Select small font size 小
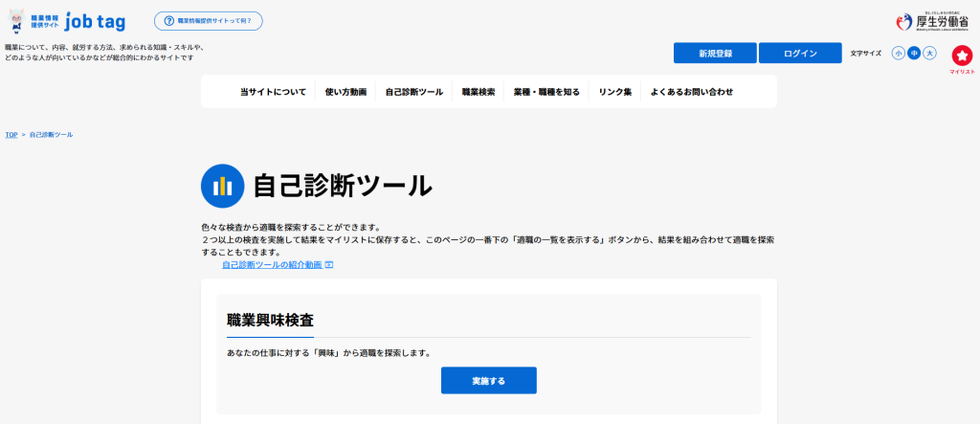Viewport: 980px width, 424px height. 899,54
